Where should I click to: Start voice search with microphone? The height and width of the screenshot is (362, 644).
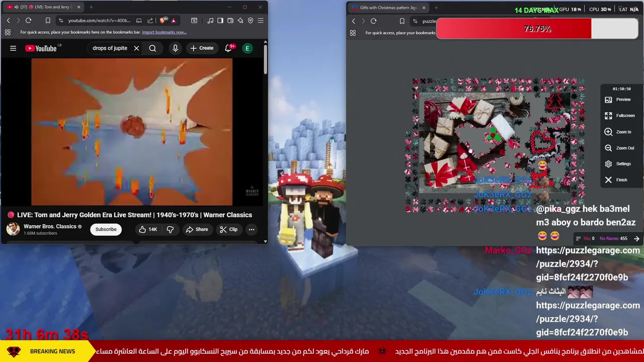coord(175,48)
